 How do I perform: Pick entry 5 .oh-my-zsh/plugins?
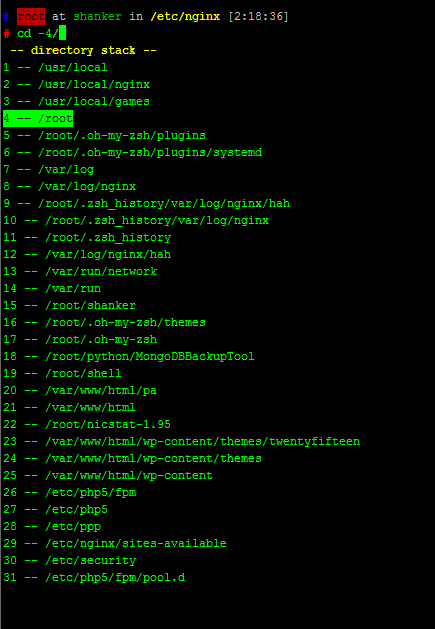[104, 136]
